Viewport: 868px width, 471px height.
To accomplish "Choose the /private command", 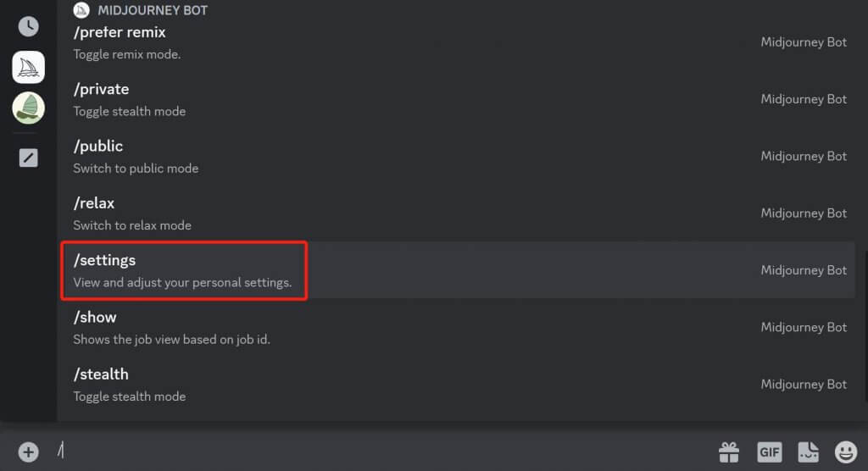I will (458, 100).
